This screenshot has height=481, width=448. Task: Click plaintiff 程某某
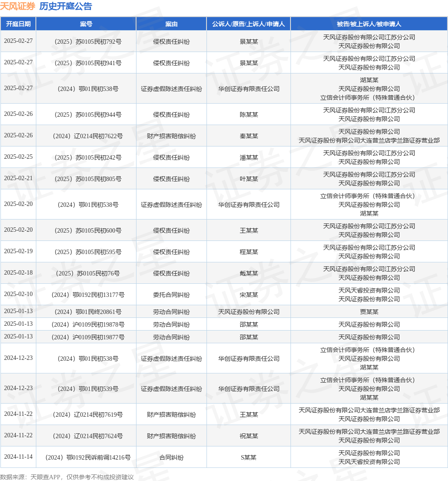tap(248, 252)
